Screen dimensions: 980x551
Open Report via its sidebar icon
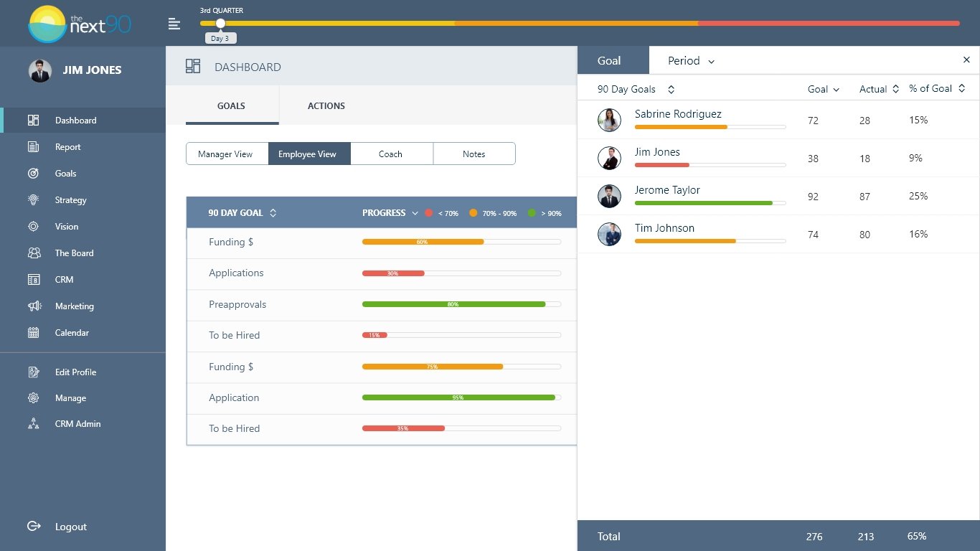(34, 147)
